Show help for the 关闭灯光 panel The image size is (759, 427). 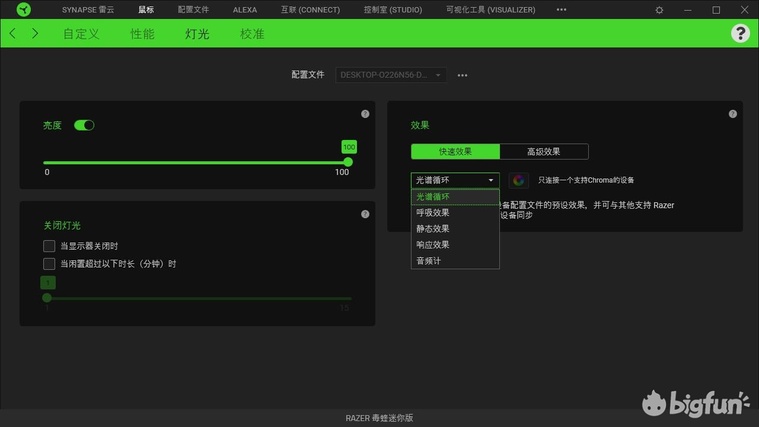click(x=365, y=214)
